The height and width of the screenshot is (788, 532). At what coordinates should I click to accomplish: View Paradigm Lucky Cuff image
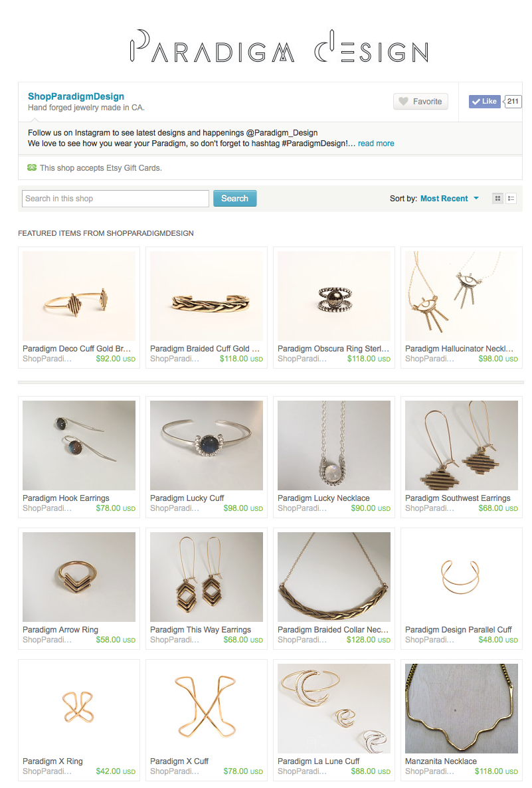pyautogui.click(x=207, y=445)
